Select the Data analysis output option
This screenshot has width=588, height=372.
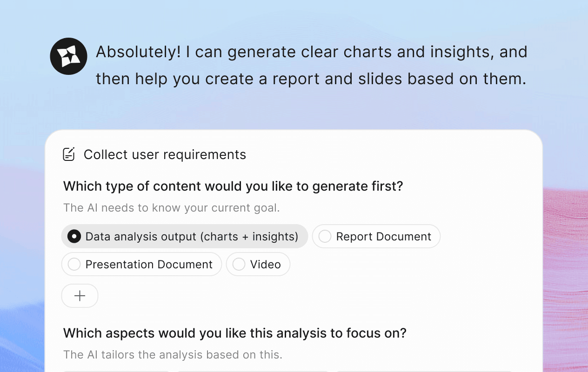tap(184, 236)
